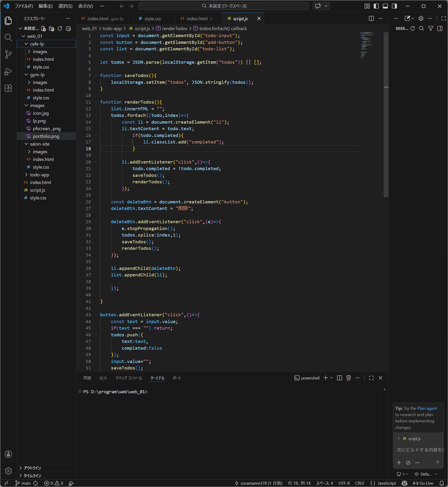Click UTF-8 encoding in status bar
Image resolution: width=448 pixels, height=487 pixels.
[344, 483]
